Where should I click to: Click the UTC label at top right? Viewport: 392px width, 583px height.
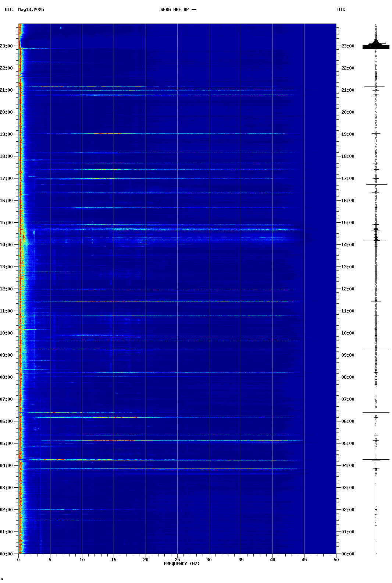coord(341,10)
